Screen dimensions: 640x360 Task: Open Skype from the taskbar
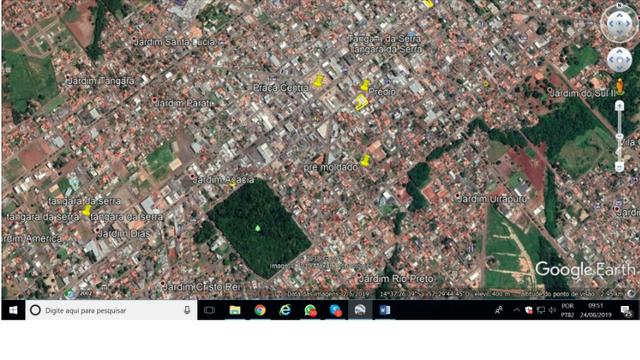335,311
